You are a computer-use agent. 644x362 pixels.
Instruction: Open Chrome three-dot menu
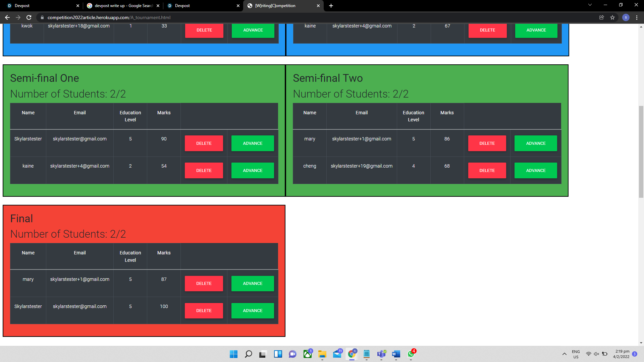coord(637,17)
